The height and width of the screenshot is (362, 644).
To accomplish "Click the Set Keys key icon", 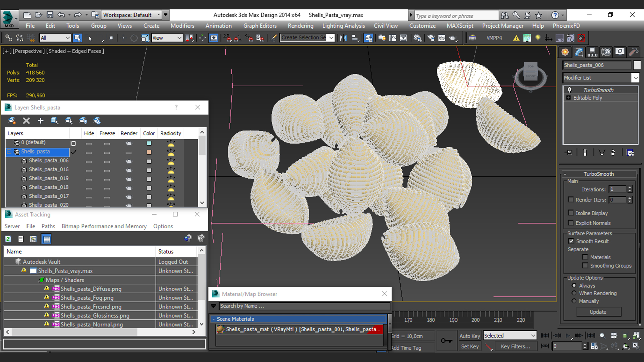I will (x=446, y=341).
